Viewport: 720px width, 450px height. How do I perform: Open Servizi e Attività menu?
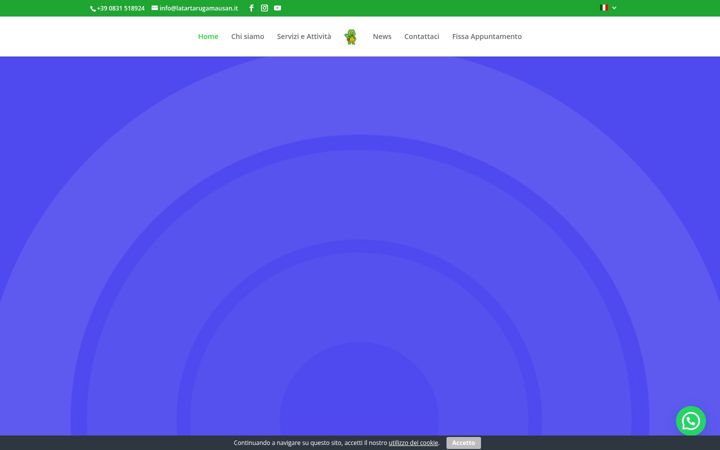tap(304, 36)
